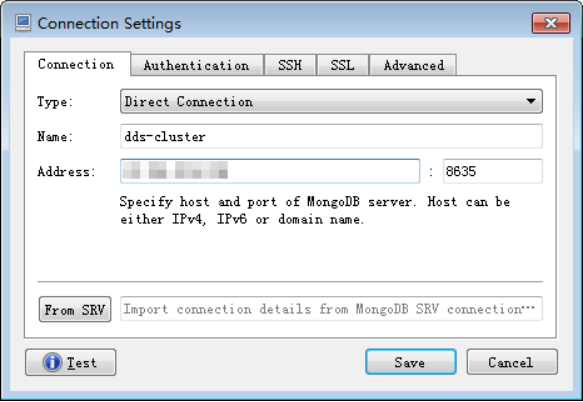The height and width of the screenshot is (402, 583).
Task: Expand the Type dropdown arrow
Action: 531,101
